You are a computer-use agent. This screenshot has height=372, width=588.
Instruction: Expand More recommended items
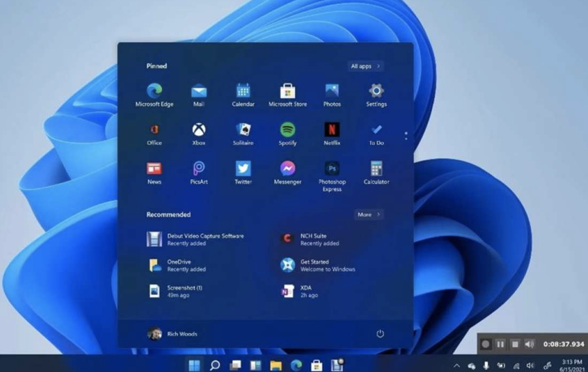click(369, 215)
